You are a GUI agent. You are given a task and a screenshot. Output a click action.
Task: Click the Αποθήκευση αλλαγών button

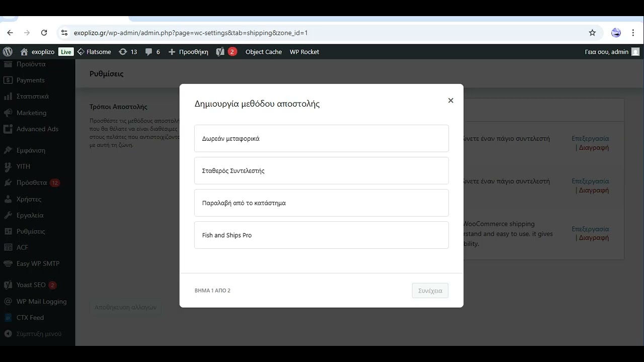(125, 307)
